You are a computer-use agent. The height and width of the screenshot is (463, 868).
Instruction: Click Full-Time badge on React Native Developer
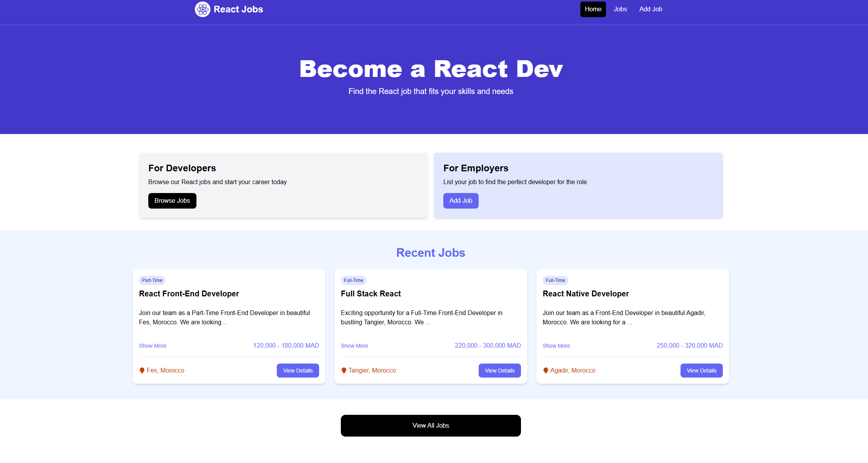556,280
